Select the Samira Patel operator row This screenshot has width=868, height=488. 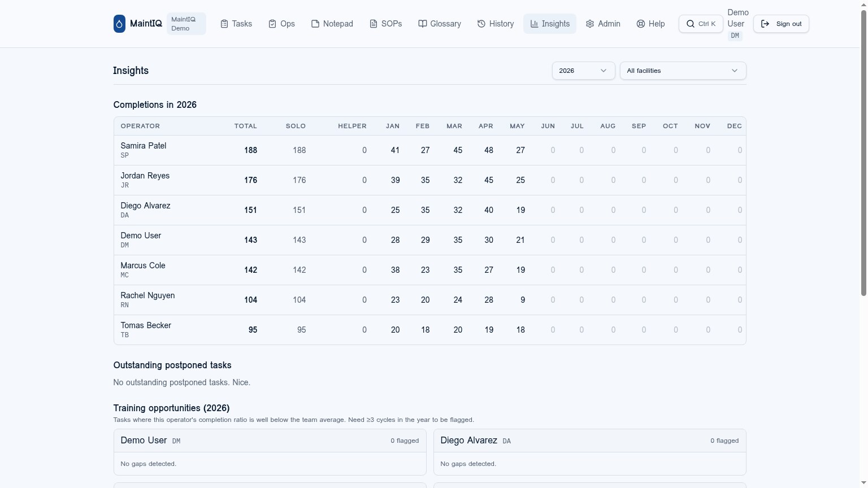pos(429,150)
